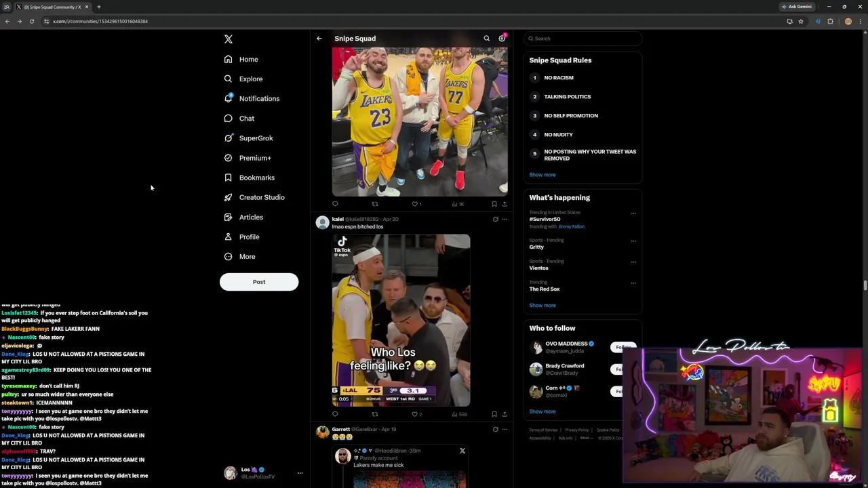Viewport: 868px width, 488px height.
Task: Open more options for #Survivor50 trend
Action: (x=633, y=213)
